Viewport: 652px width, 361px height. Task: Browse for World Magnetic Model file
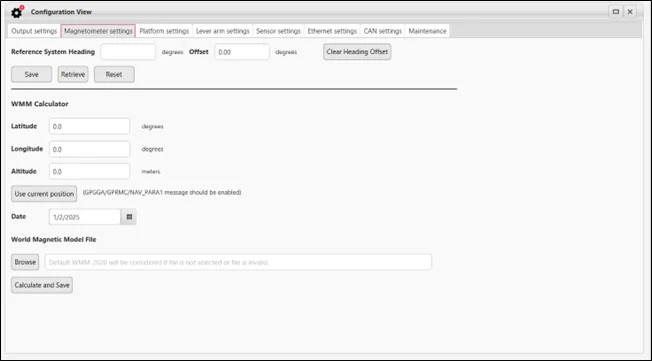tap(25, 262)
